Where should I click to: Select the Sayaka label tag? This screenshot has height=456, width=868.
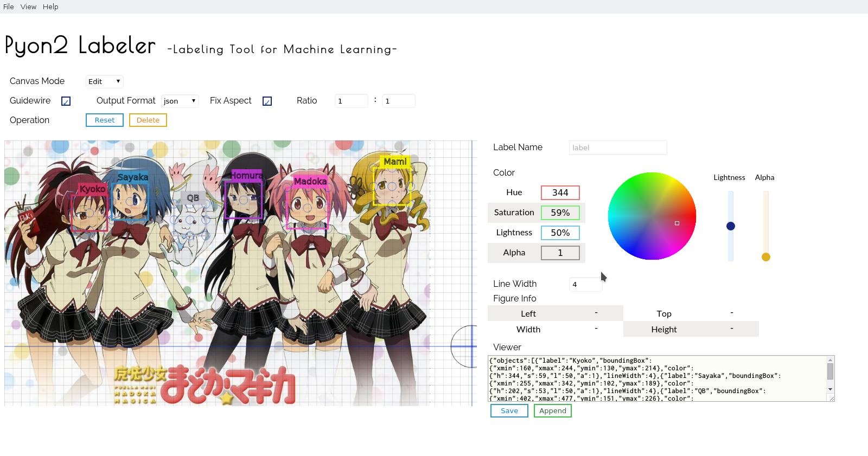(x=132, y=177)
